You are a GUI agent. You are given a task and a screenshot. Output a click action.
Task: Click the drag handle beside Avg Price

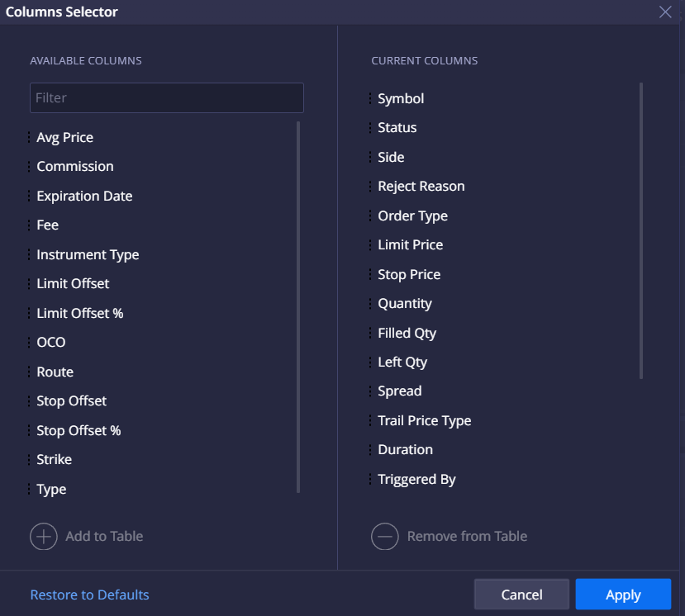29,138
